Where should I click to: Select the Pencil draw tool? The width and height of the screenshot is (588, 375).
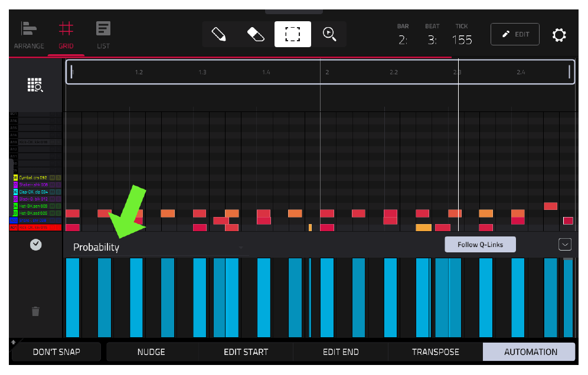(218, 34)
